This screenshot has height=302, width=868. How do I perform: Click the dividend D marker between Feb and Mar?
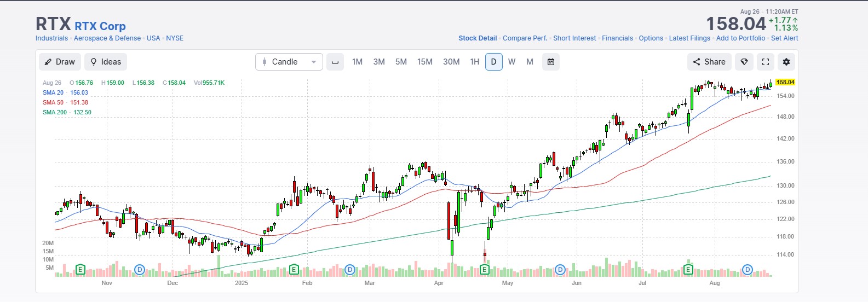click(x=350, y=269)
